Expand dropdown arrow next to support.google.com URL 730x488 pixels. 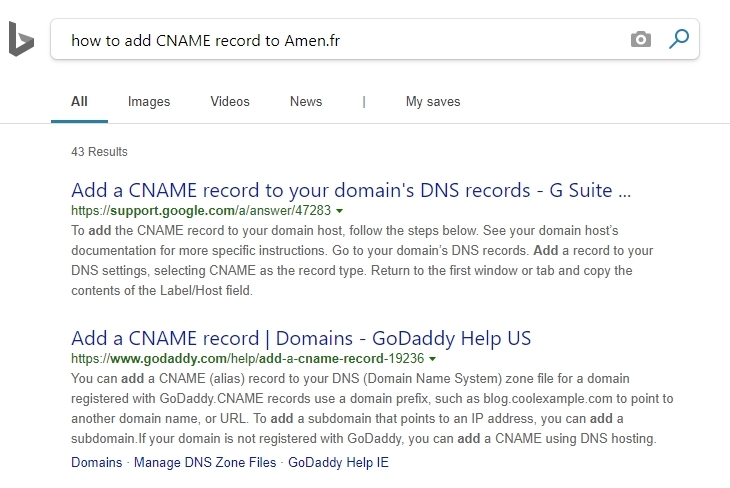(x=339, y=211)
